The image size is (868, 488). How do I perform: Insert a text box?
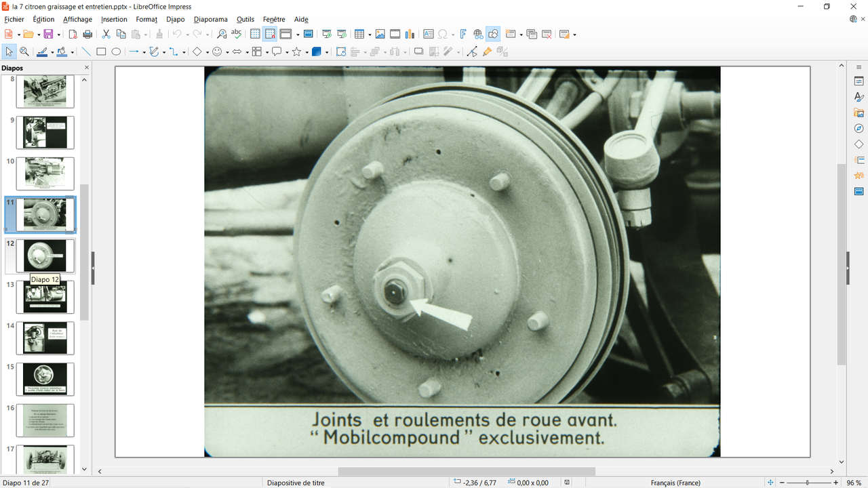pyautogui.click(x=428, y=34)
